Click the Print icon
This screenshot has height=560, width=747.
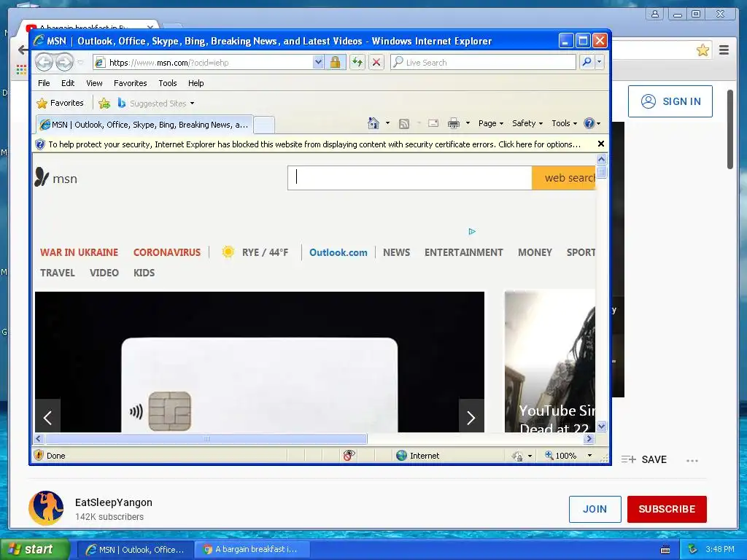click(x=454, y=124)
